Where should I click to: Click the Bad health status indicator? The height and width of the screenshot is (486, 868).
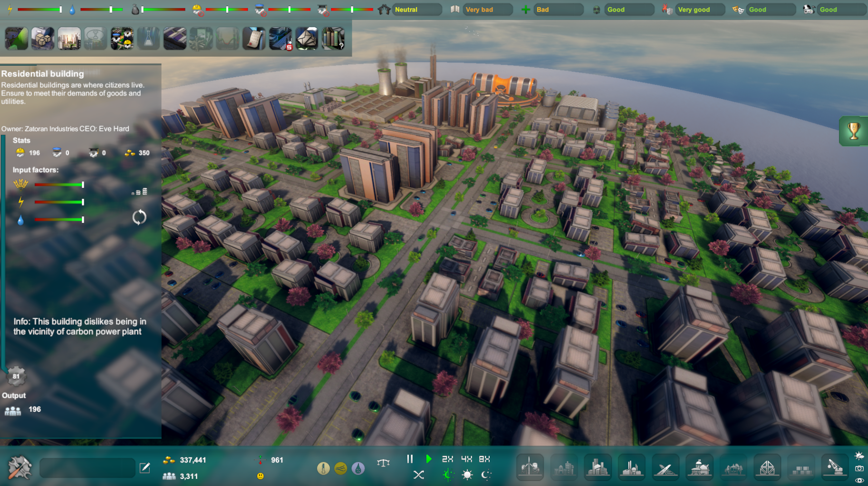559,10
